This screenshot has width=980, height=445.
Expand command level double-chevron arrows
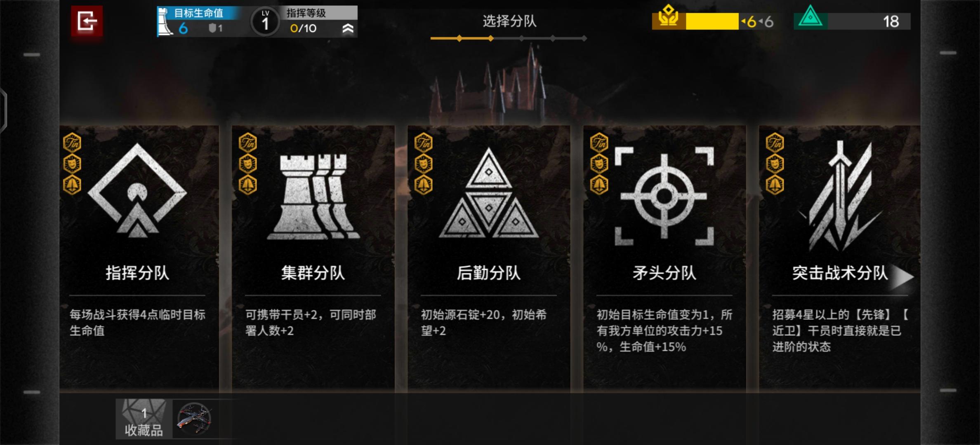coord(348,28)
